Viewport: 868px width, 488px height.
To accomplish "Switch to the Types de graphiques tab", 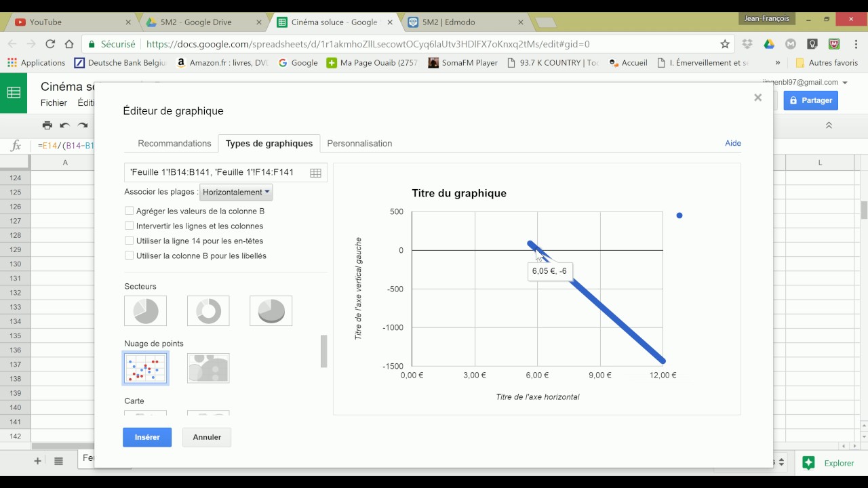I will (269, 143).
